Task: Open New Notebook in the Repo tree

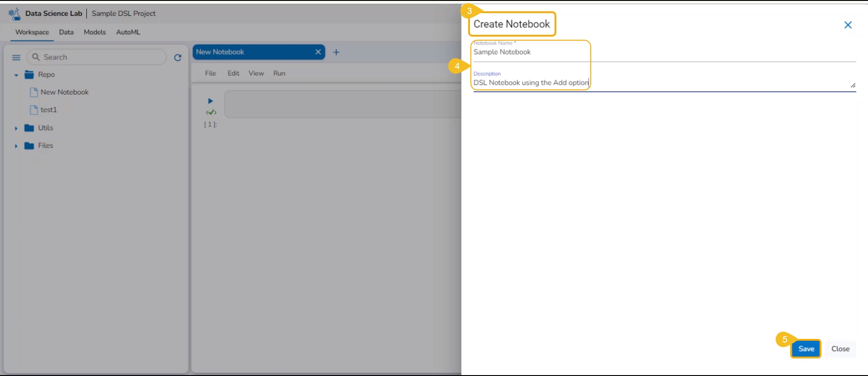Action: point(65,92)
